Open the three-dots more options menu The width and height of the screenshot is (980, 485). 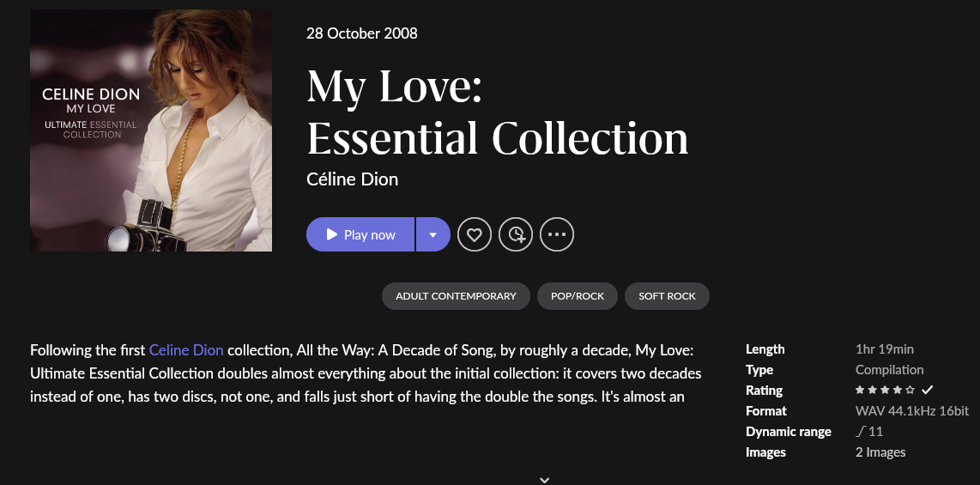(557, 234)
